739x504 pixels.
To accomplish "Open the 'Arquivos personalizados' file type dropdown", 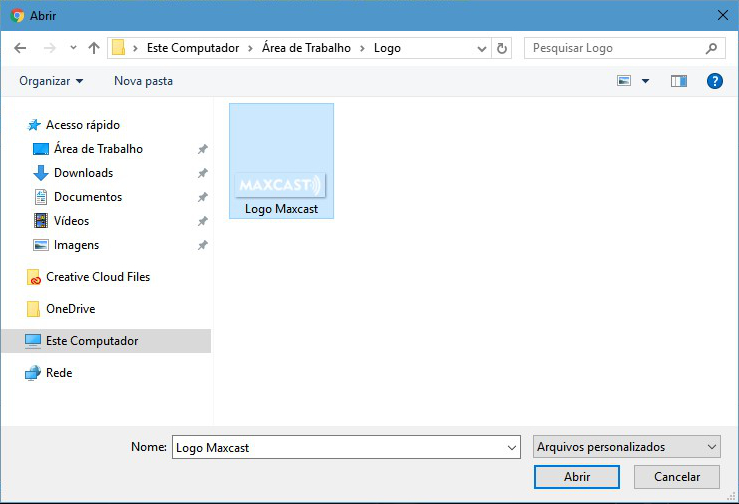I will [x=626, y=446].
